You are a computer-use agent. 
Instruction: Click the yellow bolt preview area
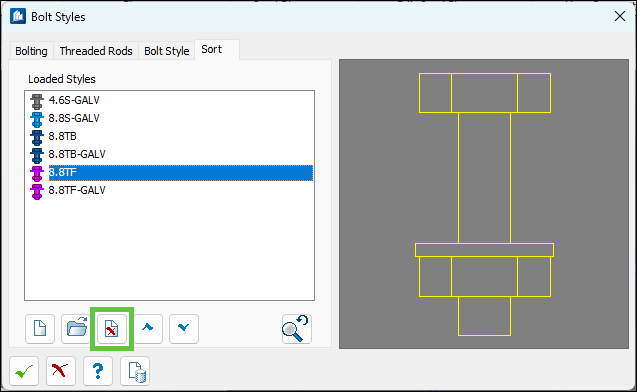484,204
